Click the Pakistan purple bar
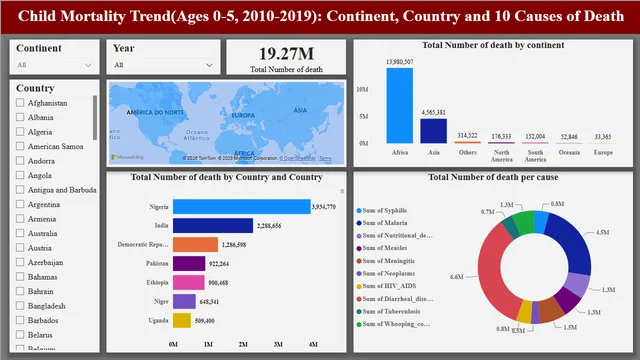640x360 pixels. point(189,264)
